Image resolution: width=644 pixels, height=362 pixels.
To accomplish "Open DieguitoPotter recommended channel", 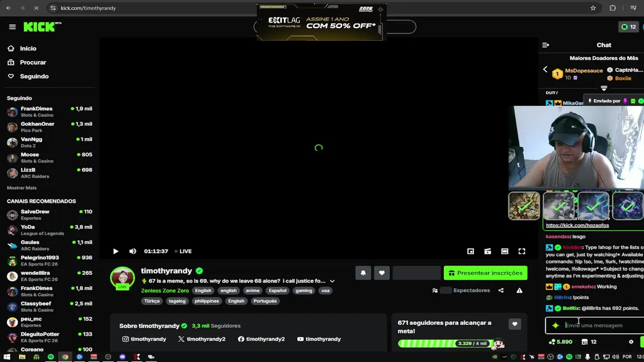I will tap(49, 337).
